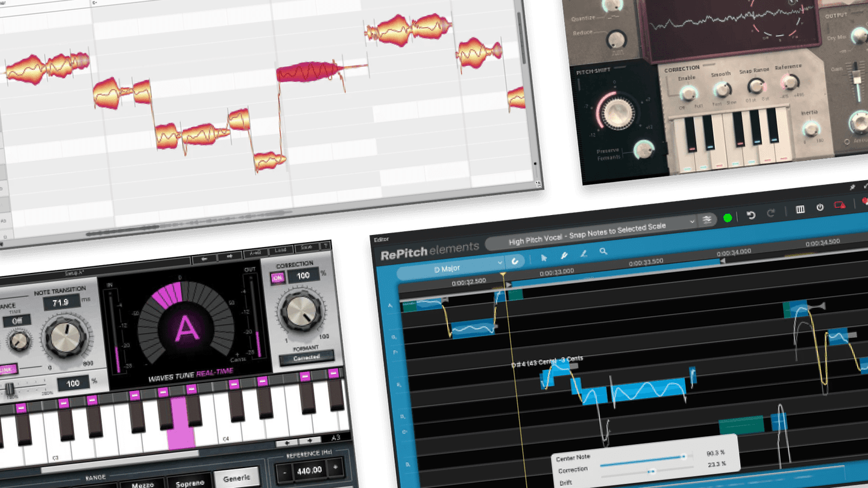This screenshot has height=488, width=868.
Task: Toggle the Link switch in Waves Tune
Action: point(8,369)
